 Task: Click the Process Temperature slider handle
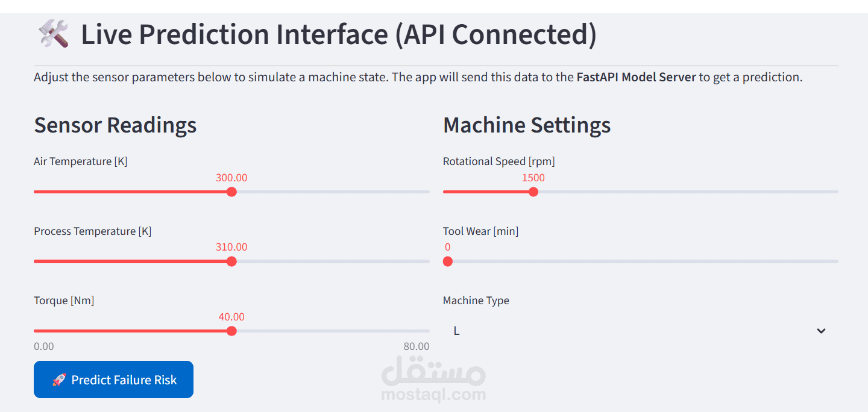click(x=231, y=261)
